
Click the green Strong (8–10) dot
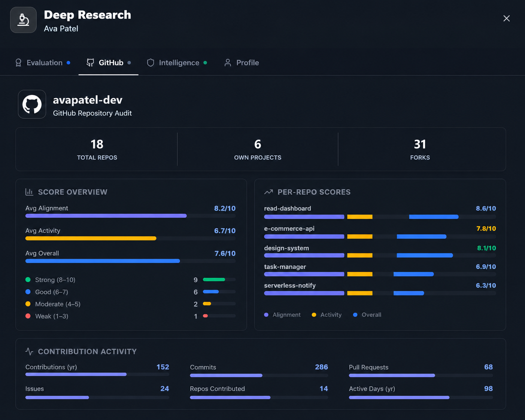[x=28, y=280]
